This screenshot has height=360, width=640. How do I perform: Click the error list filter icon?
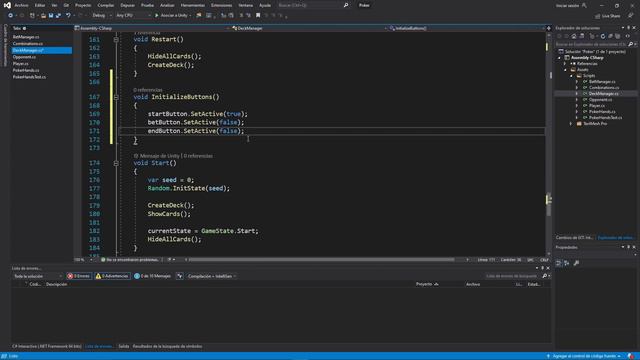180,276
